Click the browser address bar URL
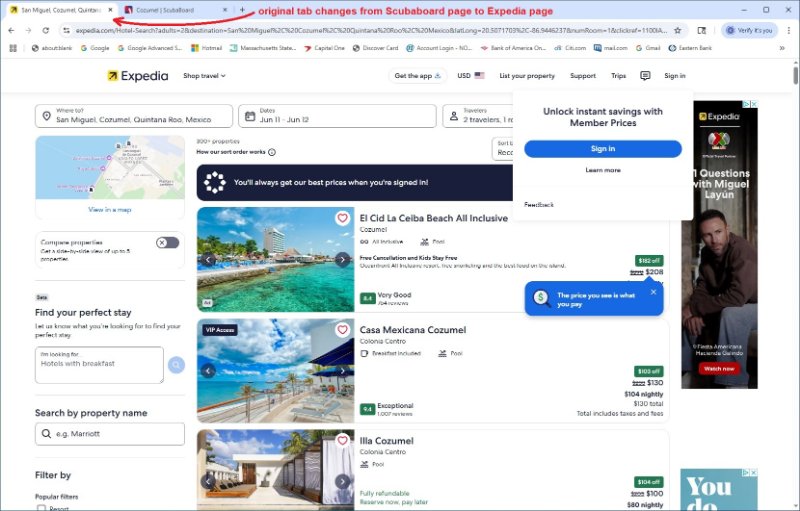 (x=371, y=31)
